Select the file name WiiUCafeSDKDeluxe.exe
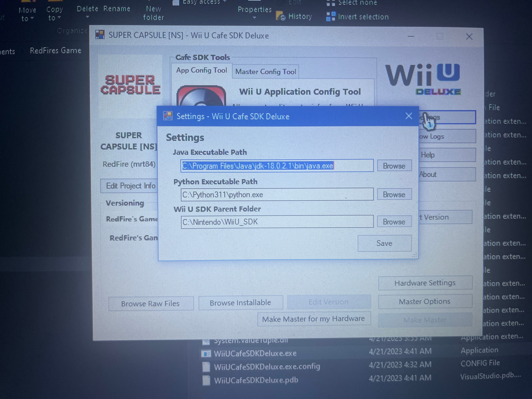The image size is (532, 399). click(x=255, y=353)
